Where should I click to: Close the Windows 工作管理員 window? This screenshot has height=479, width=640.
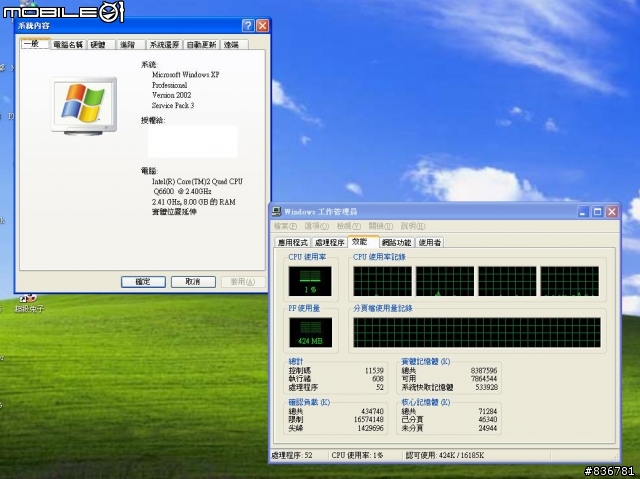[x=611, y=211]
